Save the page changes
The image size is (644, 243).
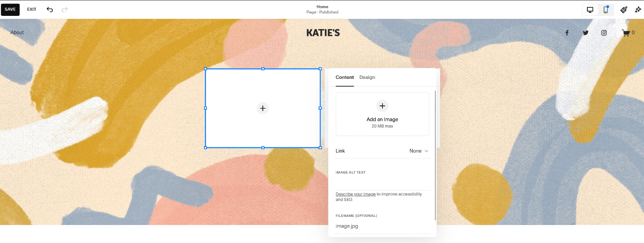[10, 9]
